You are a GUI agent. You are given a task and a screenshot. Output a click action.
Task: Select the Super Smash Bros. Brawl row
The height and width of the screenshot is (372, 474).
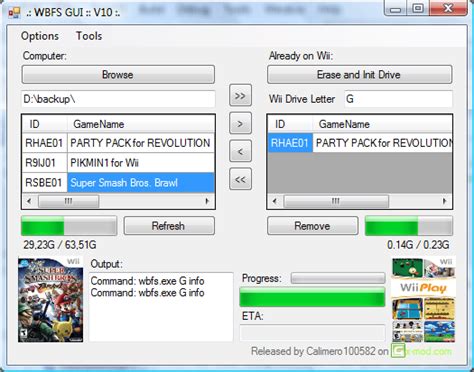(141, 182)
